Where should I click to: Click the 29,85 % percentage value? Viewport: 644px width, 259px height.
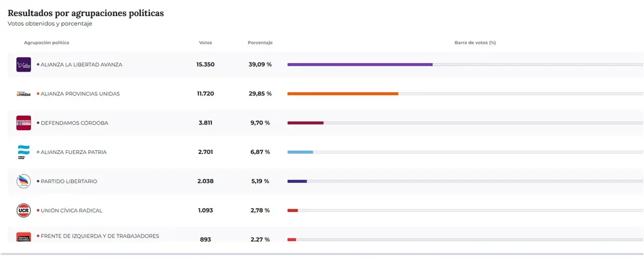(x=260, y=94)
